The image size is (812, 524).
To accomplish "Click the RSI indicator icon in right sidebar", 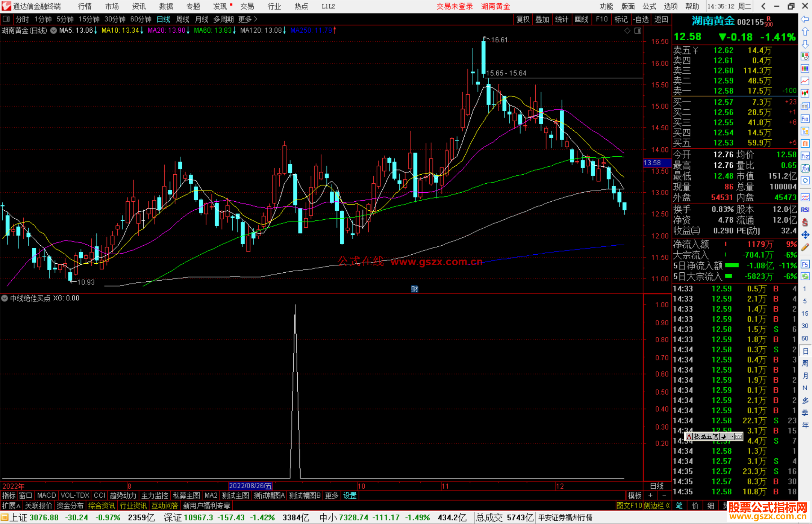I will [x=805, y=210].
